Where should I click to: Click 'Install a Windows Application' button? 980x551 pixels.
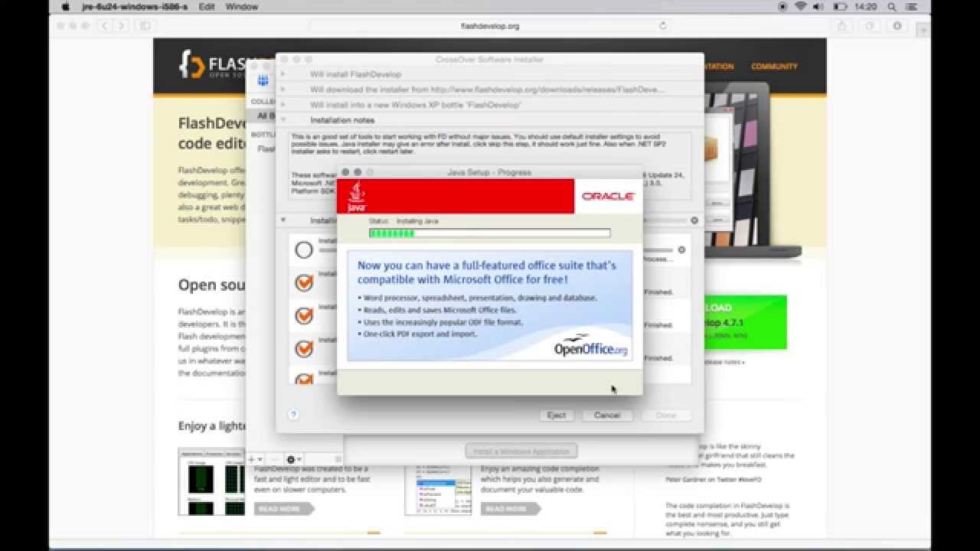[x=521, y=452]
